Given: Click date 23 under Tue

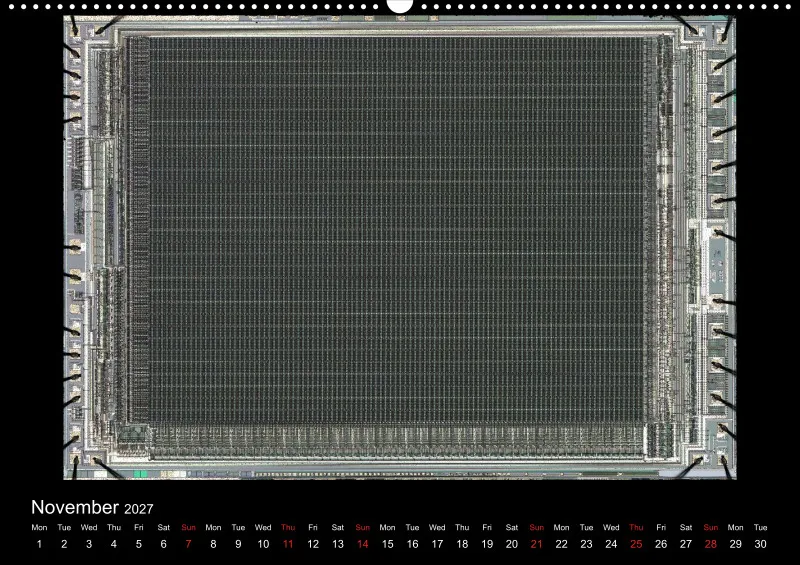Looking at the screenshot, I should pyautogui.click(x=586, y=544).
